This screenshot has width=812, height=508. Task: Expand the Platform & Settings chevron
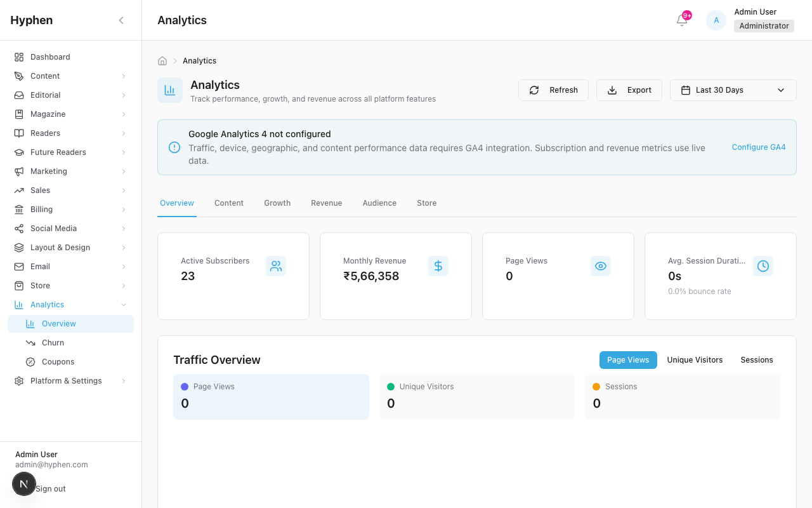[x=124, y=381]
